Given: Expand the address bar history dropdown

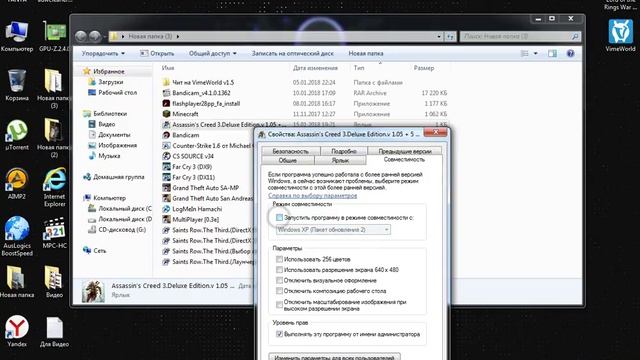Looking at the screenshot, I should pyautogui.click(x=439, y=36).
